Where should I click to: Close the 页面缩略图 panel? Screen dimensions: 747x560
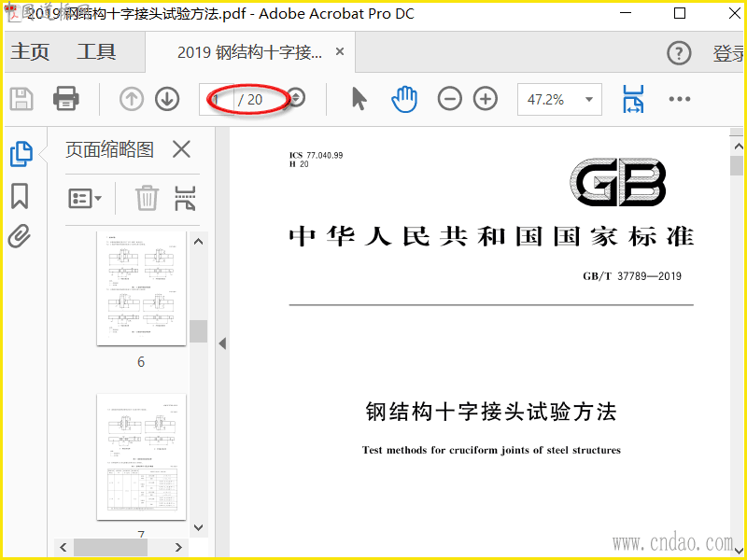[x=181, y=149]
